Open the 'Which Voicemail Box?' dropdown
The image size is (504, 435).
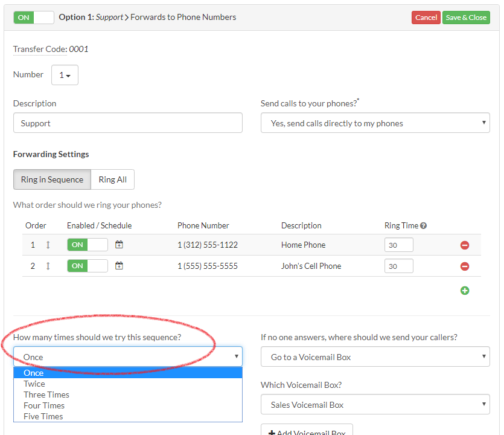pos(375,404)
